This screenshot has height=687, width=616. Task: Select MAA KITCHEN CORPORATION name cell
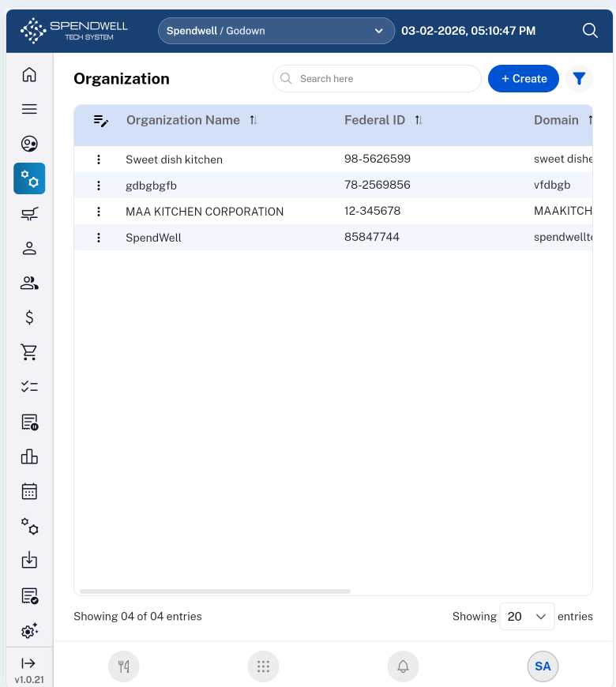pos(205,212)
